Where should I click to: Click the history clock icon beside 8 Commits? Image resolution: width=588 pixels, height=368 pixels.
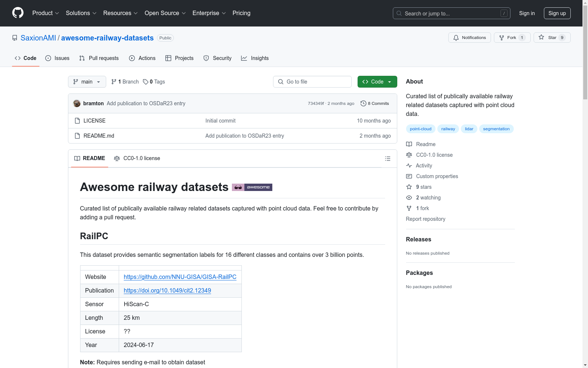click(363, 103)
